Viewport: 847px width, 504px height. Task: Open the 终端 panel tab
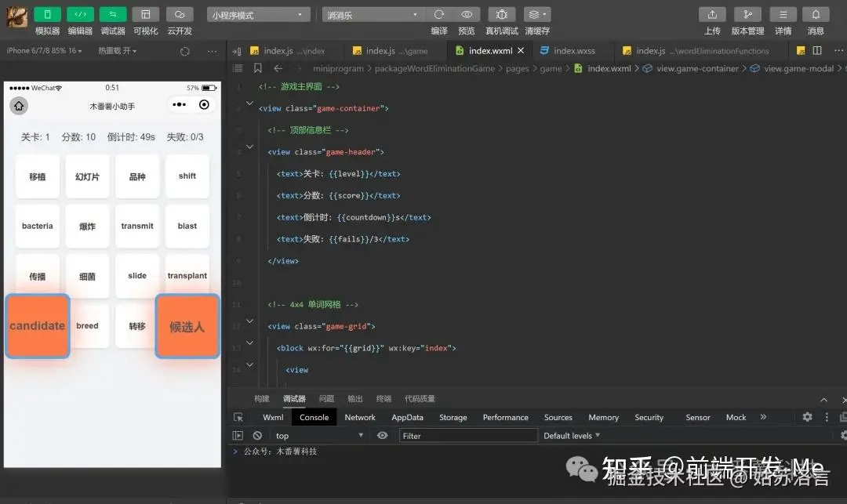(384, 399)
